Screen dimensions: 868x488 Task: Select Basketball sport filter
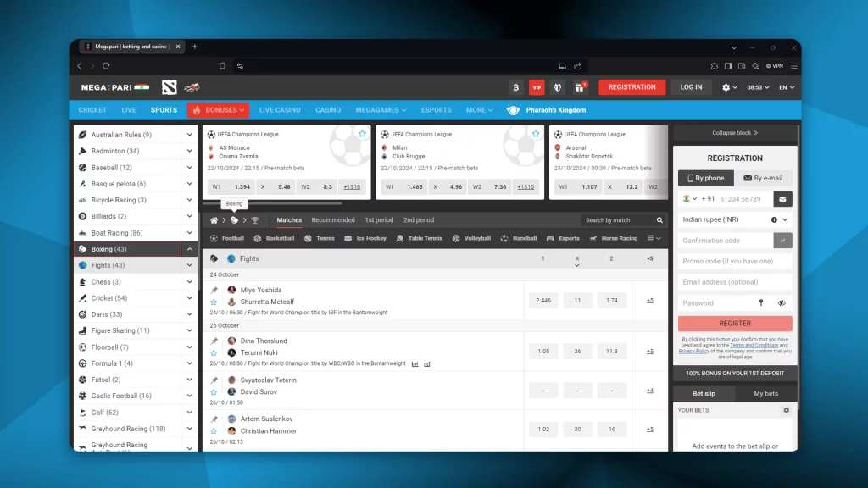pyautogui.click(x=274, y=238)
